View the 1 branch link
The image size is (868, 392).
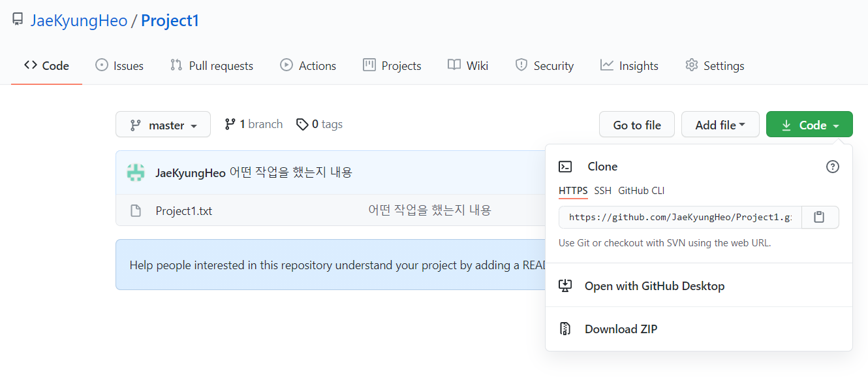coord(254,124)
